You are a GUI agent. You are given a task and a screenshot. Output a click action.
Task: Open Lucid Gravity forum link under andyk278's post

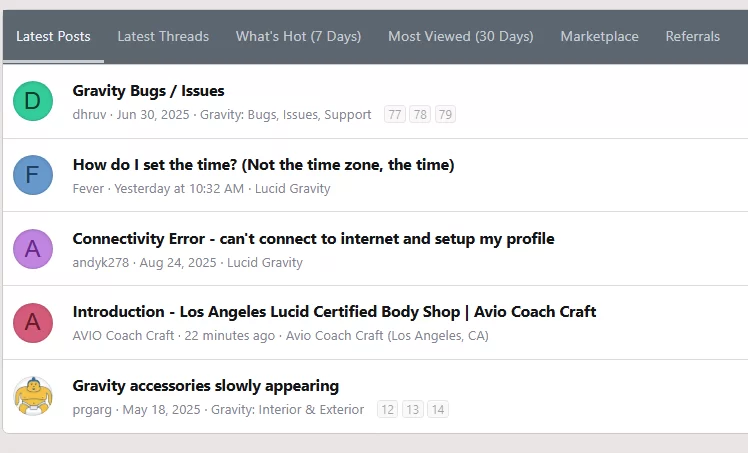[x=265, y=263]
